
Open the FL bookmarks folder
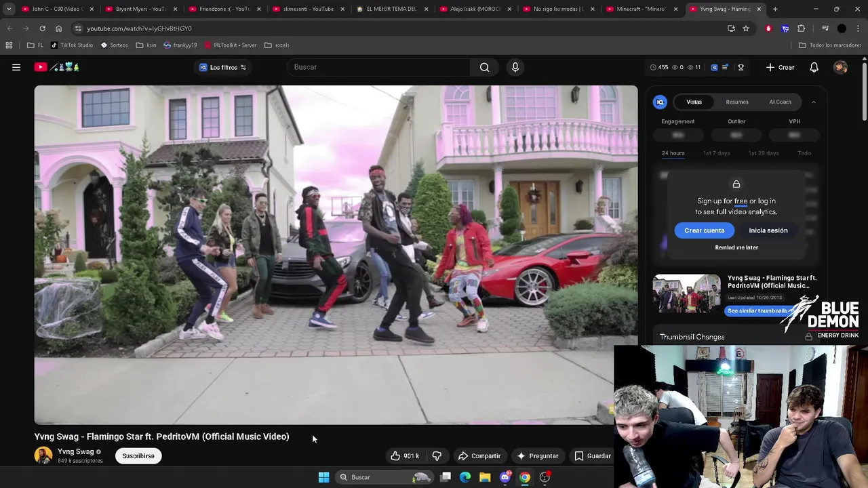pos(35,45)
